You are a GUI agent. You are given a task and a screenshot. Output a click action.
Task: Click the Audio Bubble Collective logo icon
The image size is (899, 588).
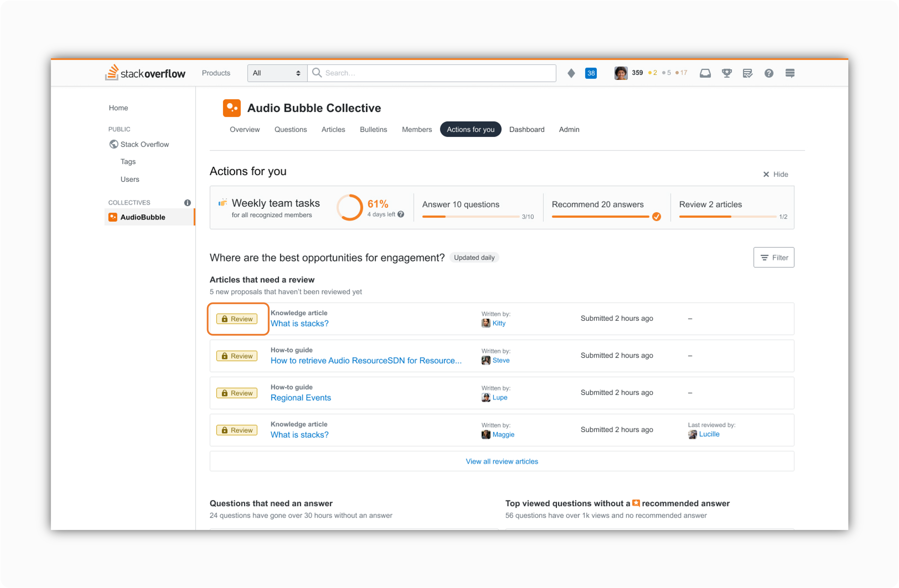(231, 108)
